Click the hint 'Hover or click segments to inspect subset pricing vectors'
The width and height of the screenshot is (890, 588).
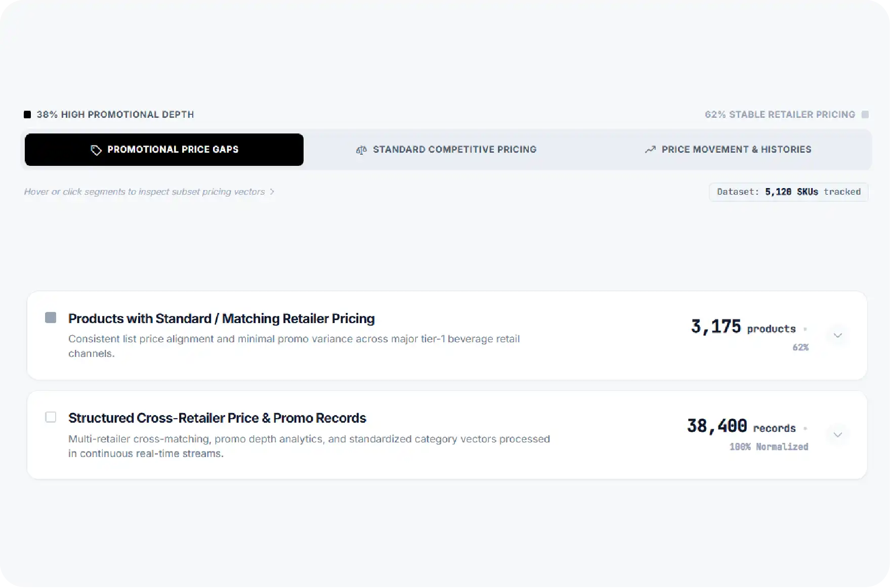point(144,192)
